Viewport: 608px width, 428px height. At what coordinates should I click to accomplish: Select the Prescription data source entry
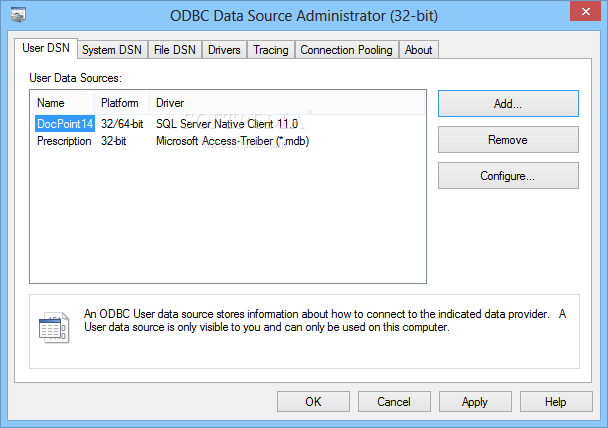64,141
